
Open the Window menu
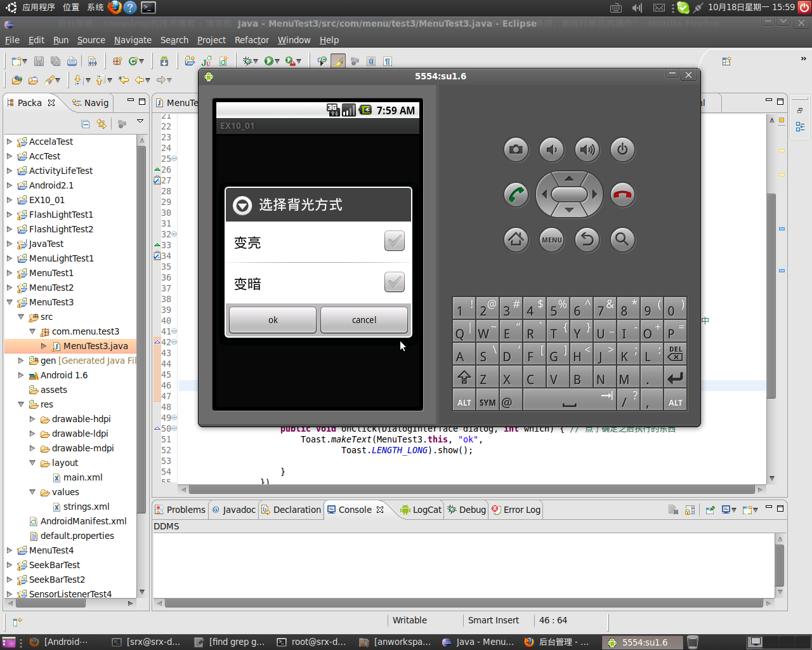pos(294,40)
